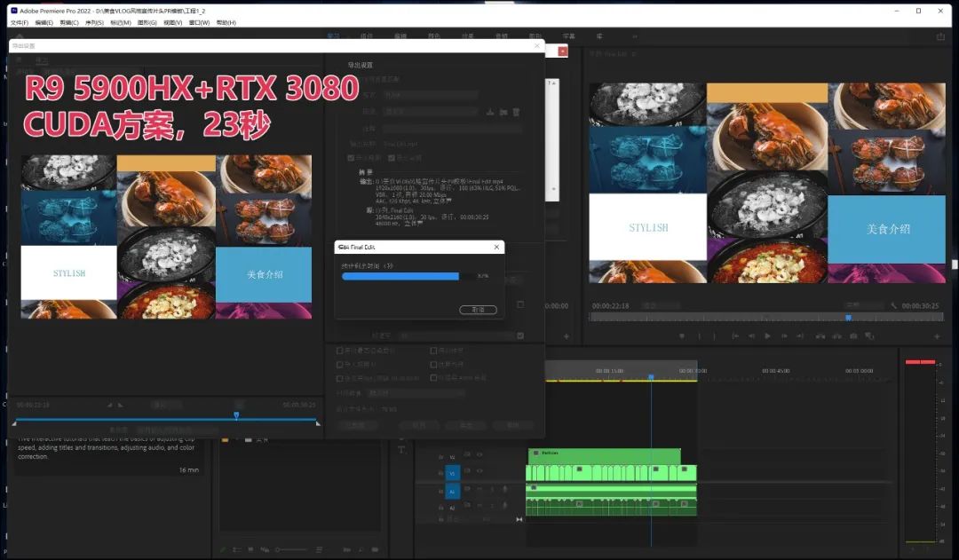Viewport: 959px width, 560px height.
Task: Click the save preset icon in export settings
Action: pos(489,112)
